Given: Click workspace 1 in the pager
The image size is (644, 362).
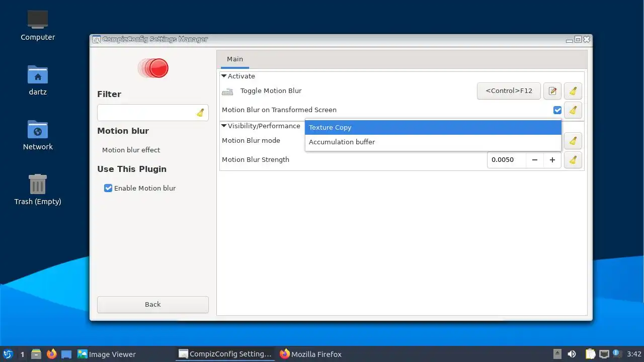Looking at the screenshot, I should [22, 354].
